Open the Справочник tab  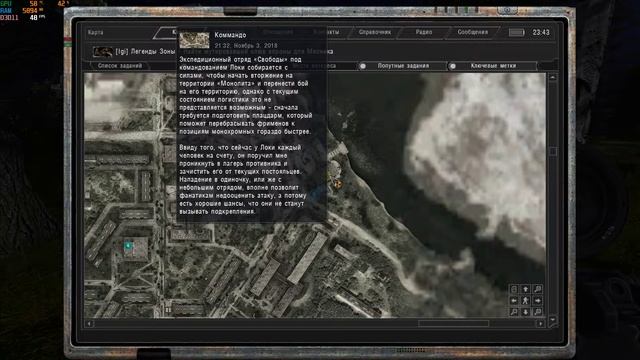(x=375, y=32)
